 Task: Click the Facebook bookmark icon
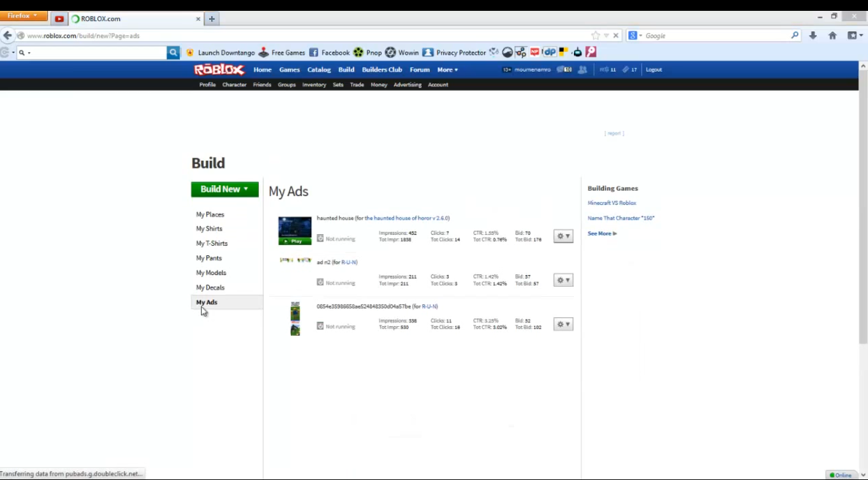pyautogui.click(x=314, y=52)
